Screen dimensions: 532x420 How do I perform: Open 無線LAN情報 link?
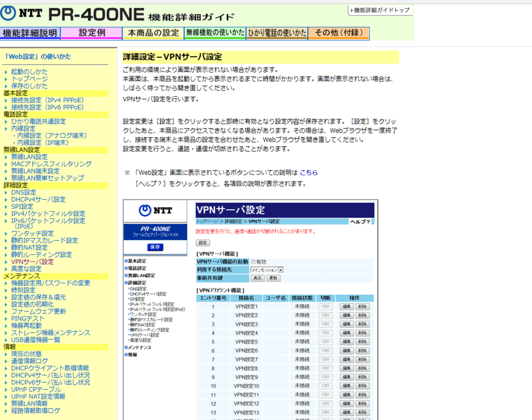coord(29,403)
